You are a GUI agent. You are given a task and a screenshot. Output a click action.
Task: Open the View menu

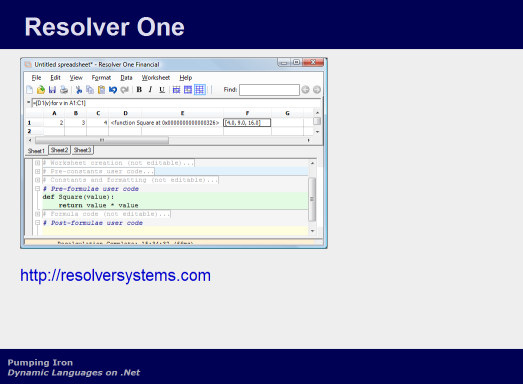pyautogui.click(x=76, y=78)
